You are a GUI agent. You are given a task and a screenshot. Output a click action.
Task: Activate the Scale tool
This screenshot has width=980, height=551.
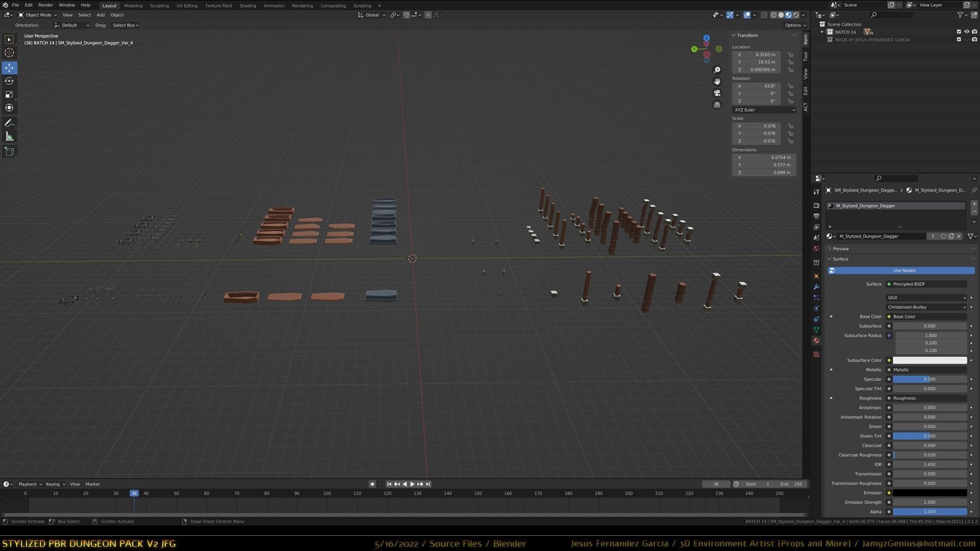point(9,94)
